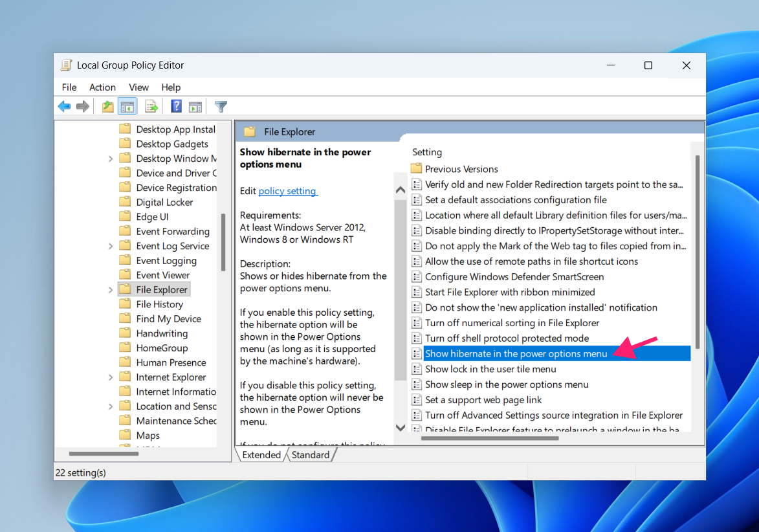The image size is (759, 532).
Task: Select the Previous Versions folder entry
Action: click(x=461, y=169)
